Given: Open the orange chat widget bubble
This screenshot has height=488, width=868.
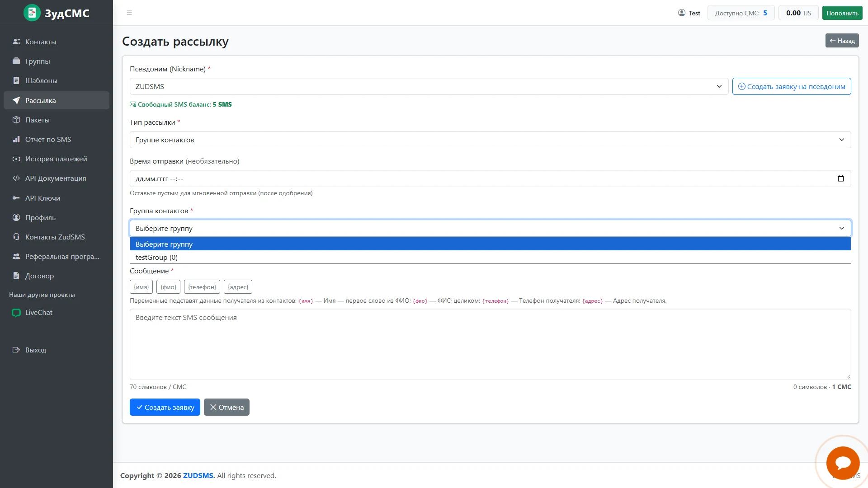Looking at the screenshot, I should click(843, 463).
